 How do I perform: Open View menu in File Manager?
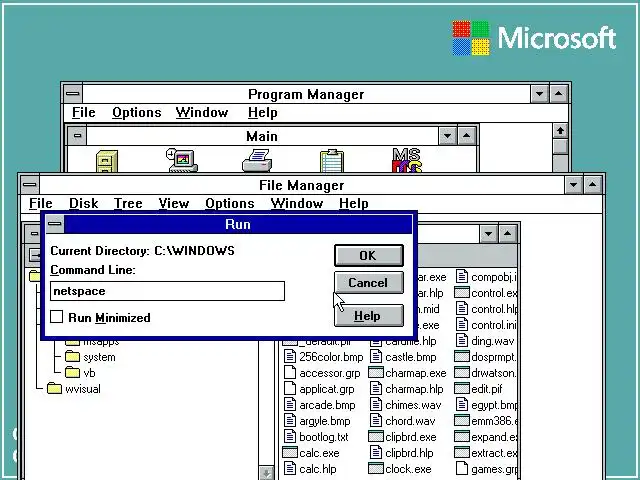pos(174,203)
